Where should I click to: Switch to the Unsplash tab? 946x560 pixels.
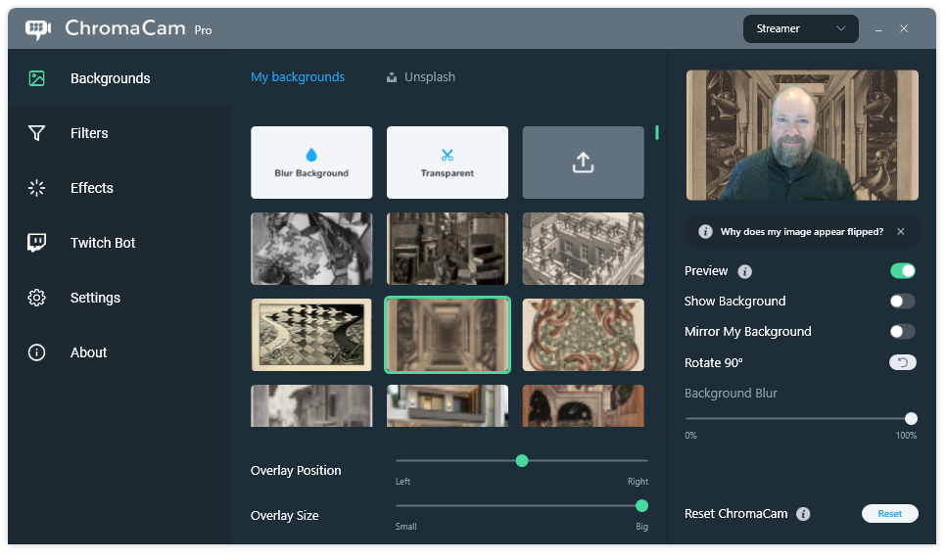tap(421, 77)
